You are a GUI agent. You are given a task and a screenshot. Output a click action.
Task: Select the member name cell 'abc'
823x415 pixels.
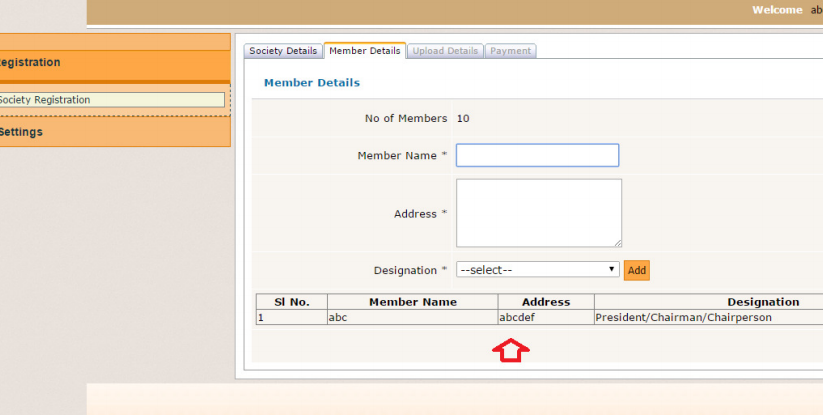pos(411,318)
